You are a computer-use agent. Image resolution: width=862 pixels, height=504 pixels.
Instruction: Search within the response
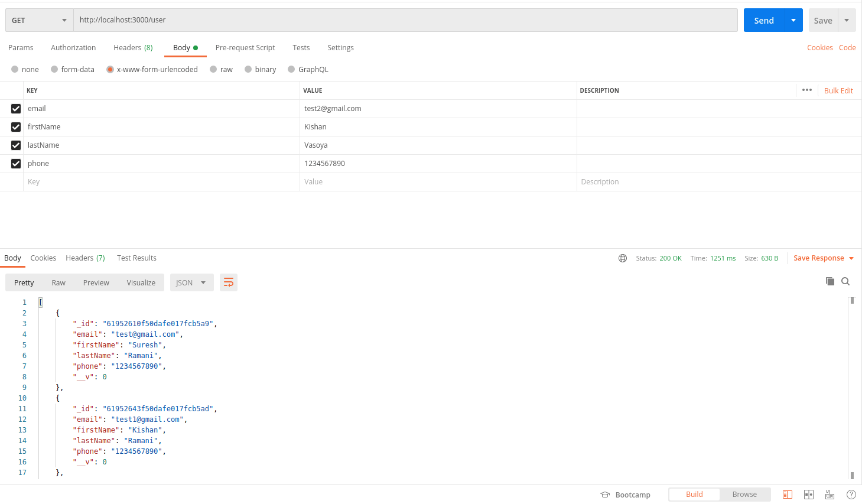pos(845,282)
